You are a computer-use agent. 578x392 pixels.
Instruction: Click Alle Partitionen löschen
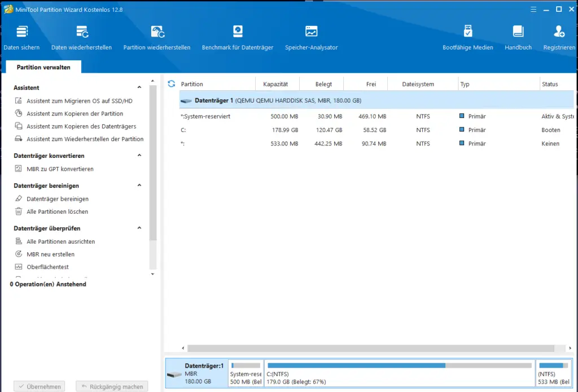(57, 212)
